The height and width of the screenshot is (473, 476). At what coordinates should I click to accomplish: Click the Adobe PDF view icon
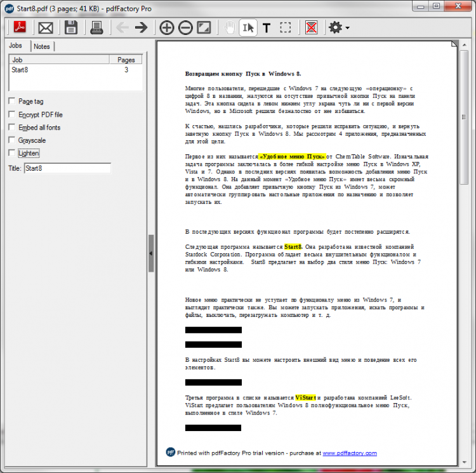click(20, 28)
